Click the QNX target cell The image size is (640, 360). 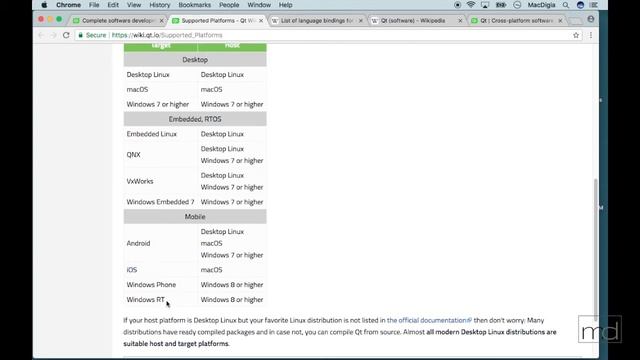161,155
